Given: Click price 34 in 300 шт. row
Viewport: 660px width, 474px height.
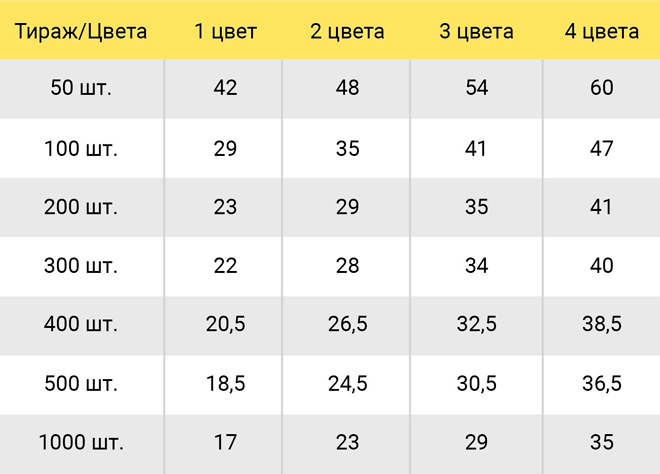Looking at the screenshot, I should 476,266.
